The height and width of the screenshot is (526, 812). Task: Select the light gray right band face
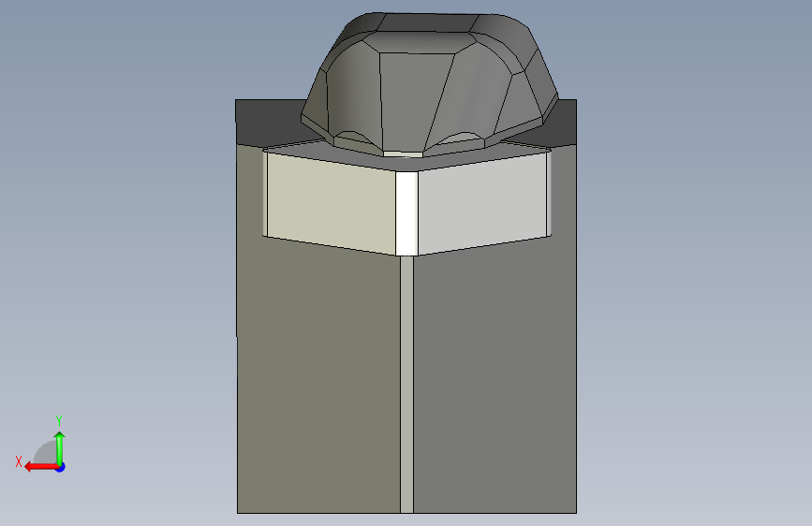tap(482, 204)
